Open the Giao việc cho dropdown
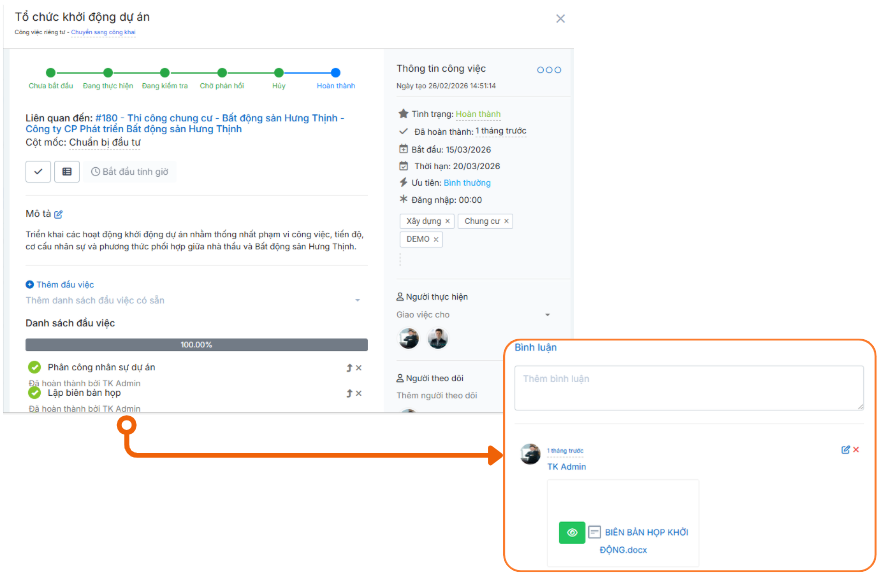 tap(546, 315)
